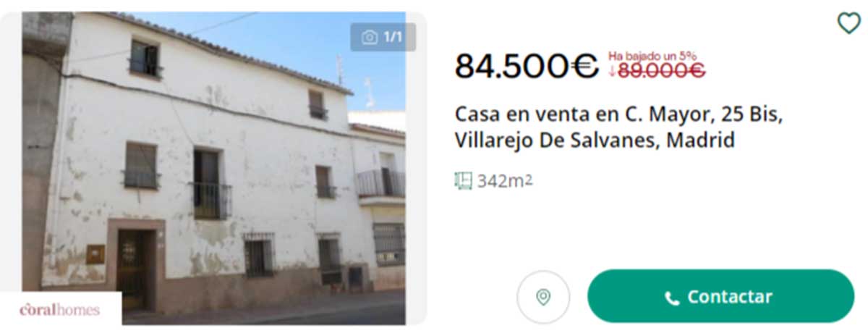The image size is (868, 336).
Task: Open the Coral Homes logo
Action: click(x=60, y=309)
